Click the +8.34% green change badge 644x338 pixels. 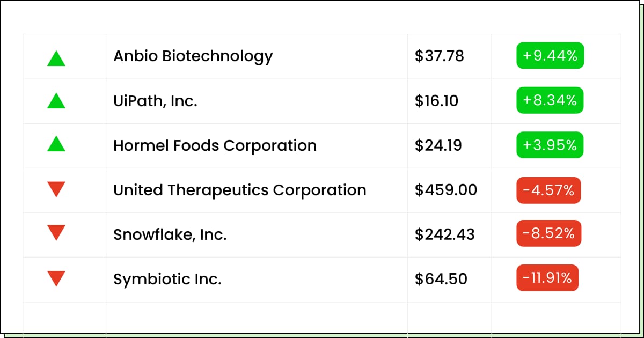pos(550,100)
